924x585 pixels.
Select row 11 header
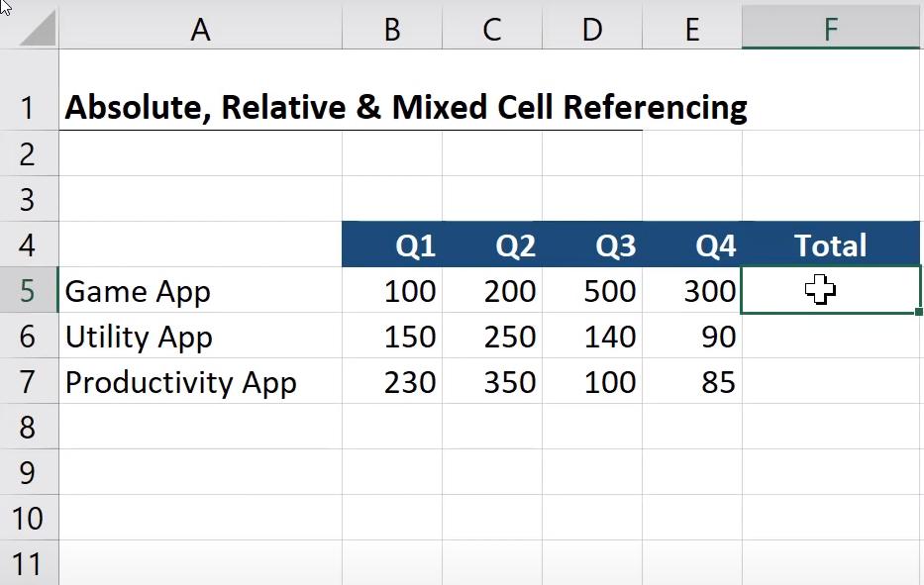click(29, 563)
